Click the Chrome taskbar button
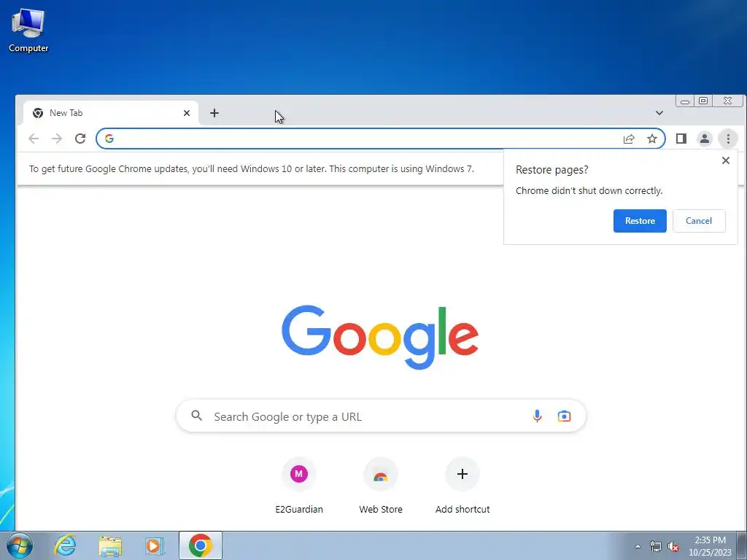 (x=201, y=545)
